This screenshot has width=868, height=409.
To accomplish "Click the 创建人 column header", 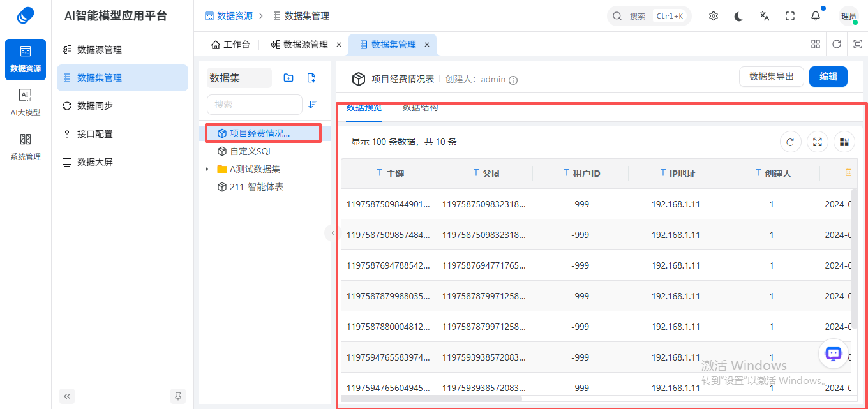I will [x=772, y=174].
